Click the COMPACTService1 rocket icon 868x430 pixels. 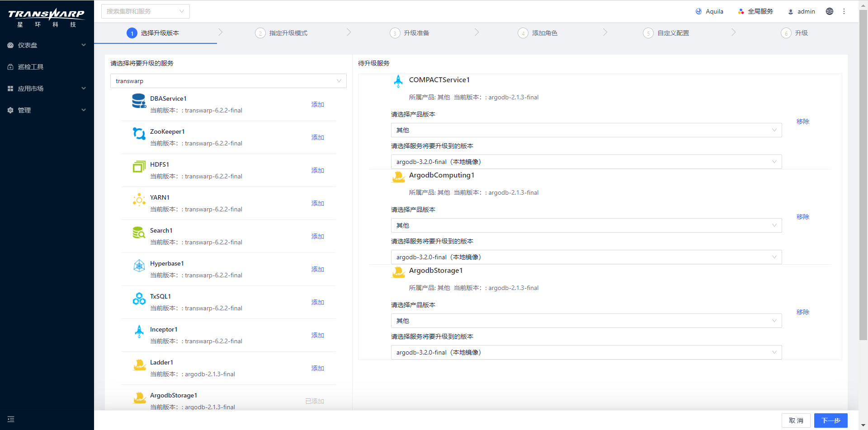(398, 81)
